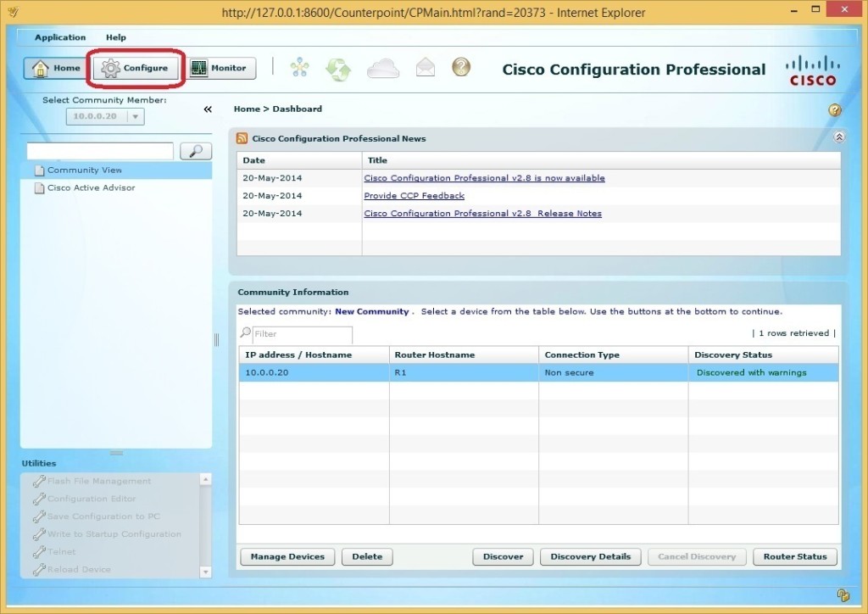Click the Refresh device icon
868x614 pixels.
coord(338,69)
